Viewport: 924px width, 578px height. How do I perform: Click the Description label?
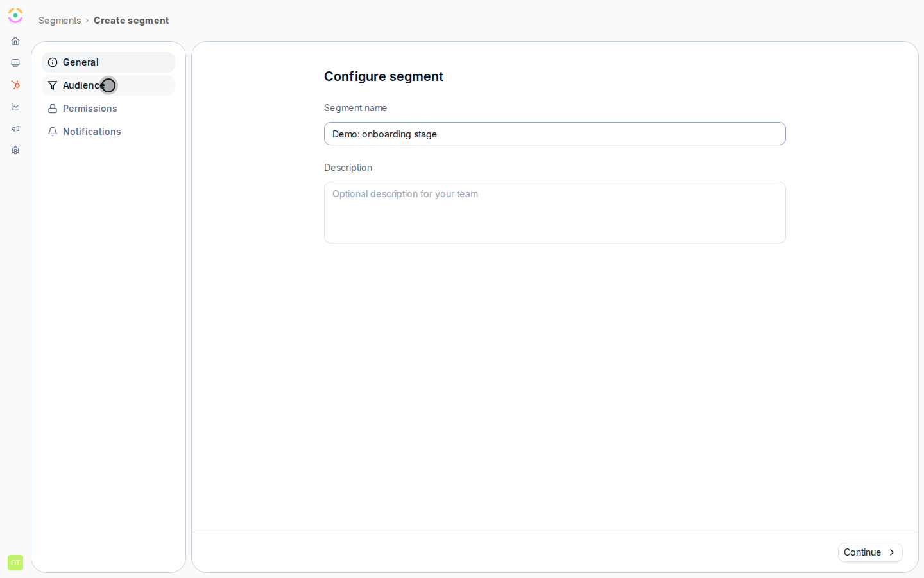(348, 168)
